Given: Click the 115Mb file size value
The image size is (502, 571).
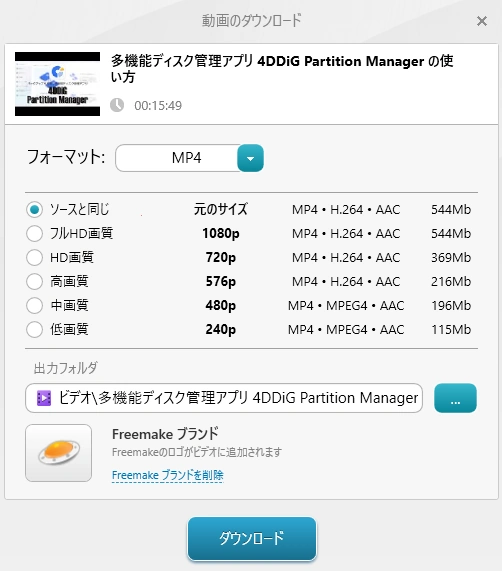Looking at the screenshot, I should coord(451,329).
